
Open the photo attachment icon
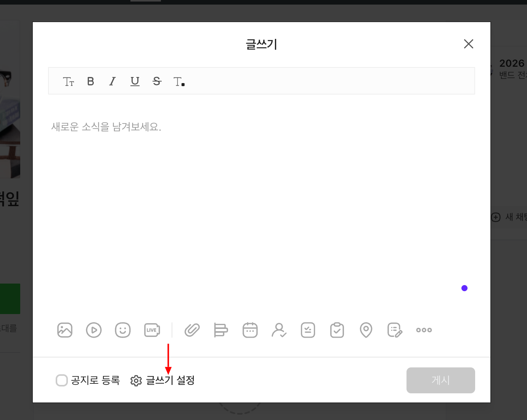click(x=65, y=330)
